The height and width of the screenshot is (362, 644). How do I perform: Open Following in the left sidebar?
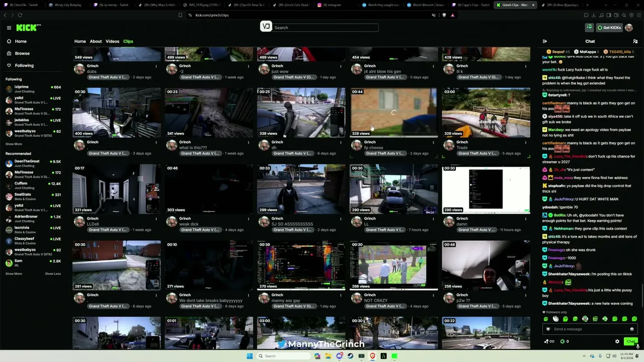[x=24, y=65]
